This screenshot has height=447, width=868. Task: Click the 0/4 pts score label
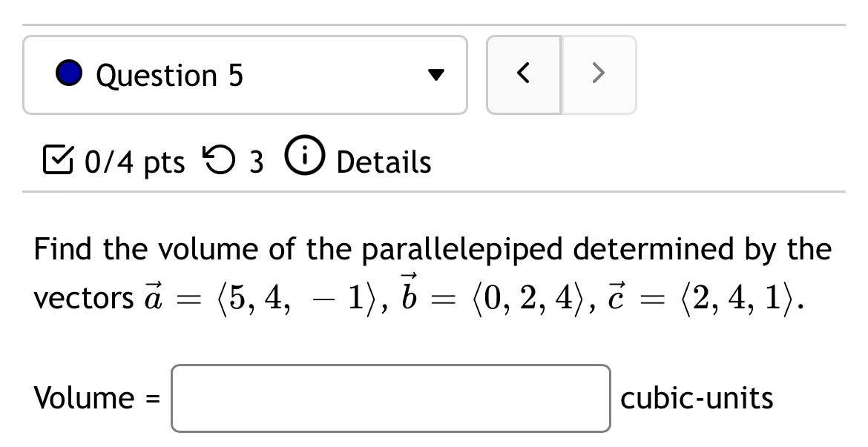pos(135,162)
